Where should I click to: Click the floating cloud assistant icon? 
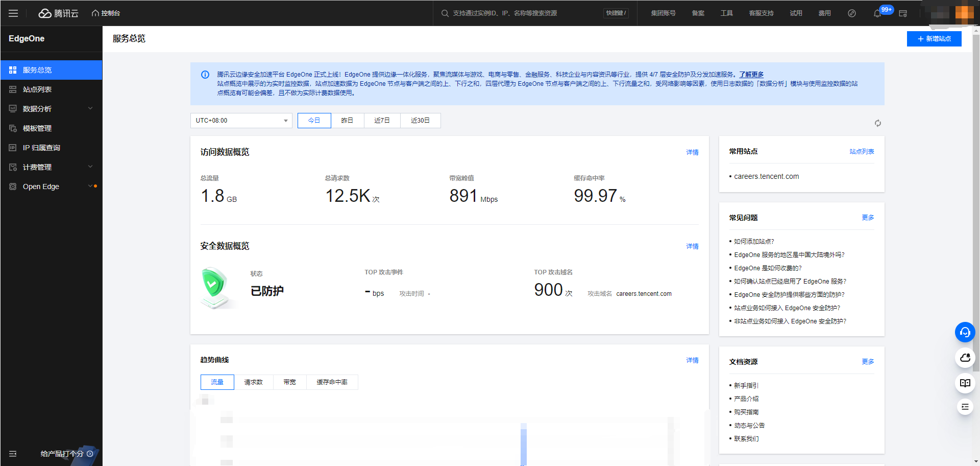(x=965, y=358)
